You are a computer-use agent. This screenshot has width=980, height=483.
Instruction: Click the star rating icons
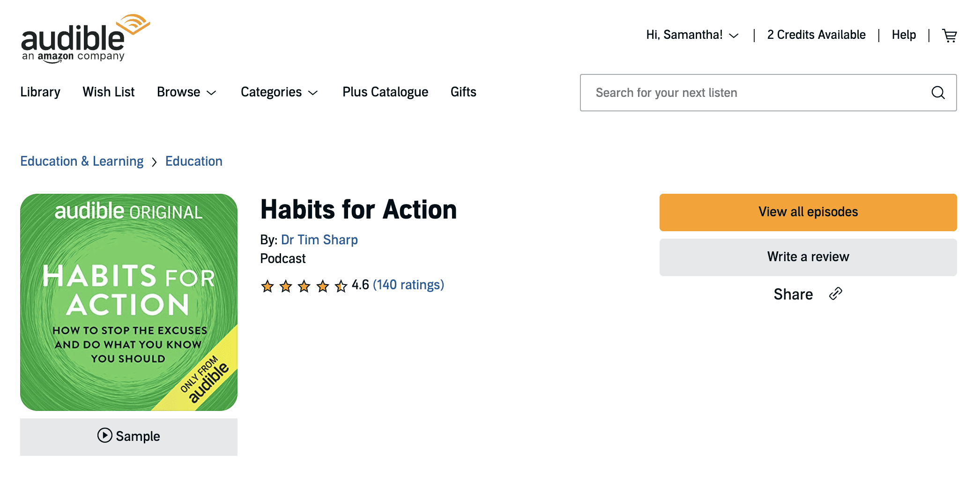pos(304,285)
